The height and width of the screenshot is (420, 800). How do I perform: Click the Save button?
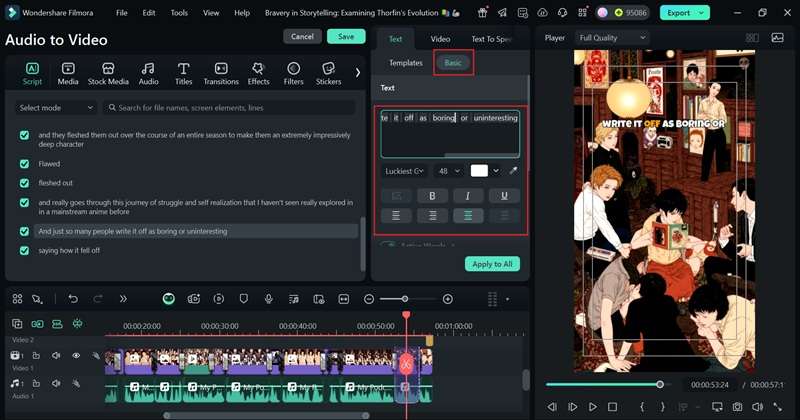[346, 36]
